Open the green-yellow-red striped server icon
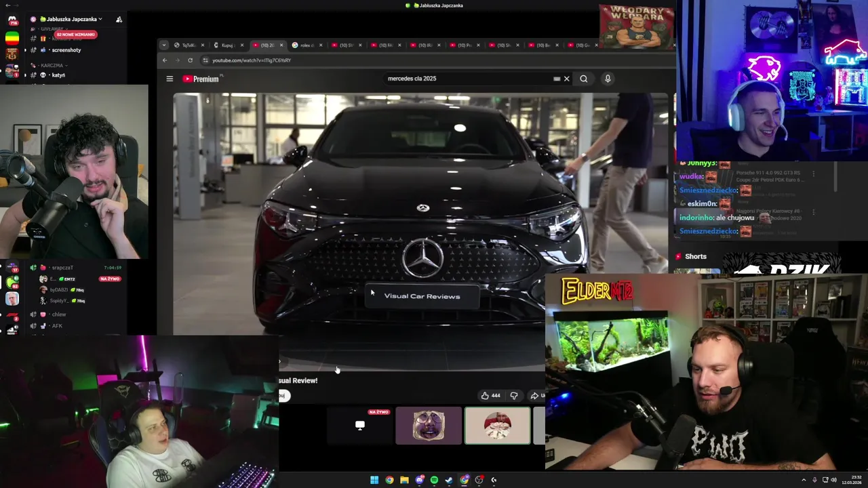The image size is (868, 488). click(x=12, y=38)
